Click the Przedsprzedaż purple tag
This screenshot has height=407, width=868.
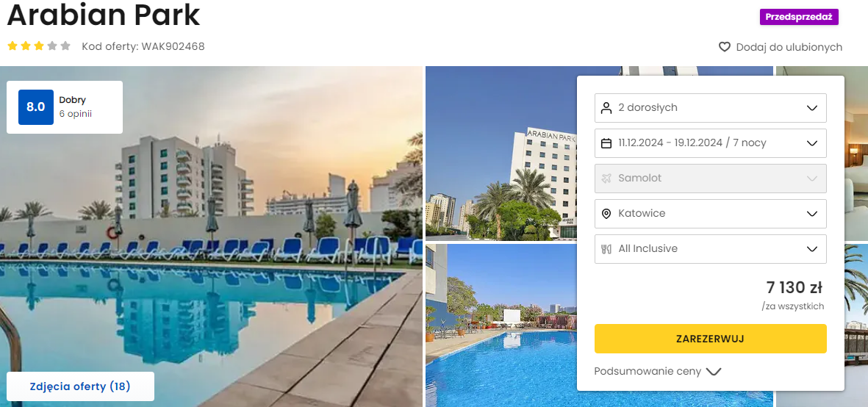click(x=799, y=17)
